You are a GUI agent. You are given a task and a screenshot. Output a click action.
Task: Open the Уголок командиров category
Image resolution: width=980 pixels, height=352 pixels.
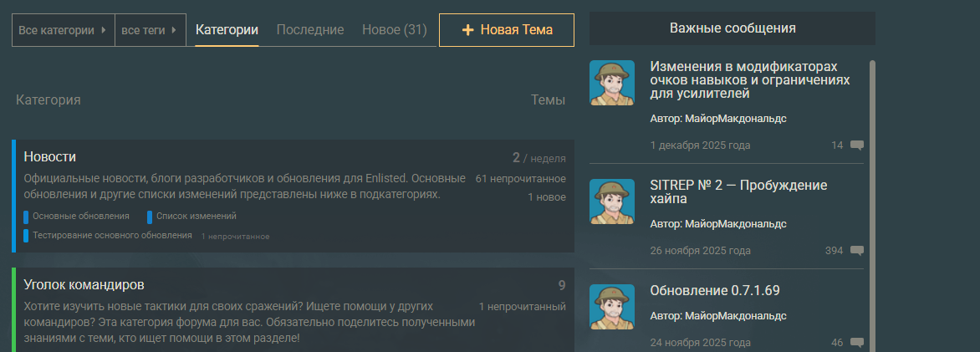point(84,284)
